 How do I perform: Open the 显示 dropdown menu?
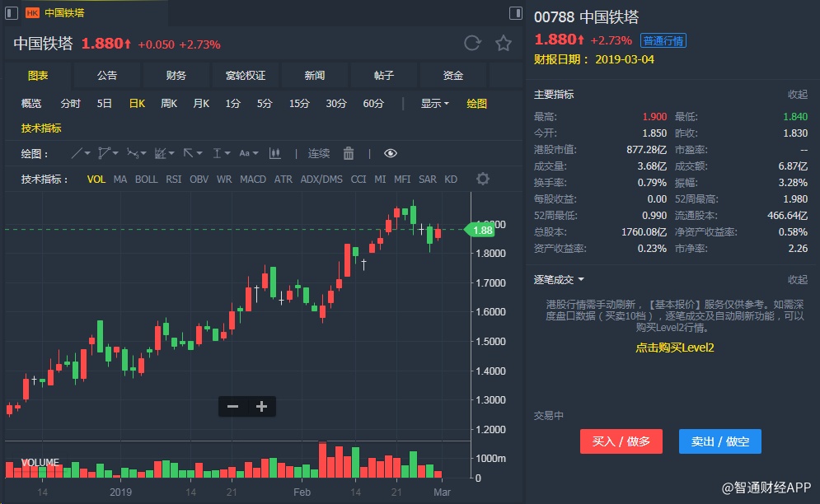point(434,103)
